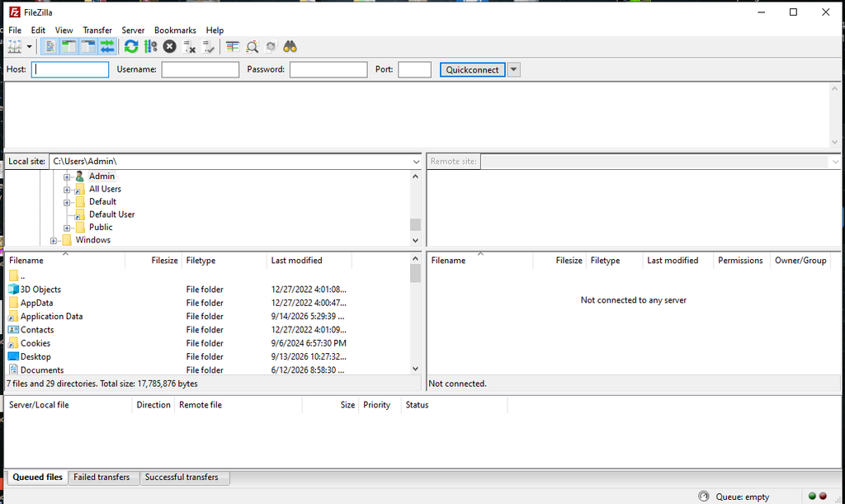Toggle remote directory tree display
This screenshot has width=845, height=504.
point(88,47)
